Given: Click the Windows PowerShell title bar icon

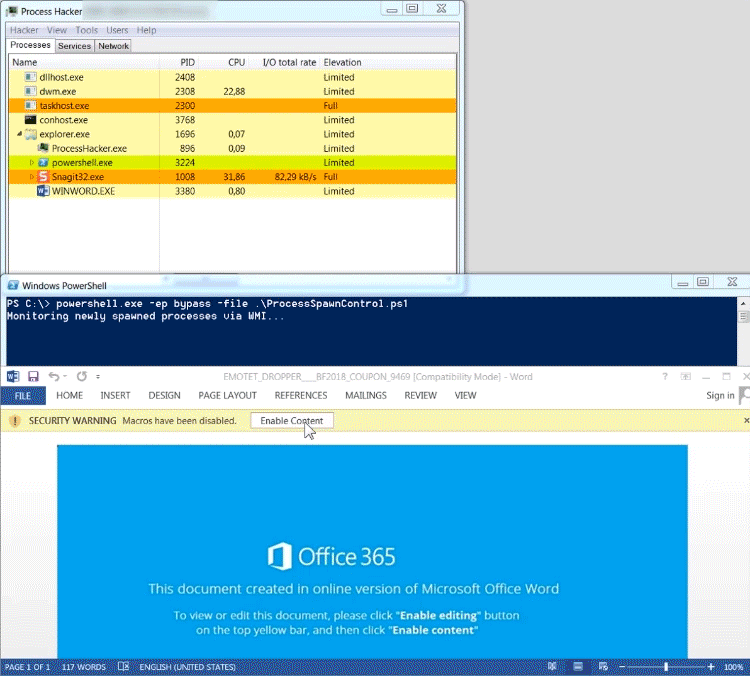Looking at the screenshot, I should point(13,286).
